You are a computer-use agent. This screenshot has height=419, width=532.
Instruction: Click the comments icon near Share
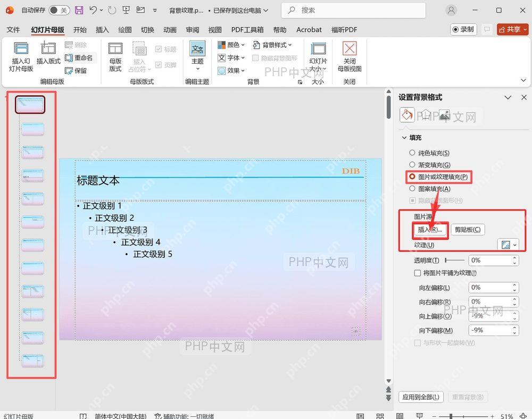point(487,29)
